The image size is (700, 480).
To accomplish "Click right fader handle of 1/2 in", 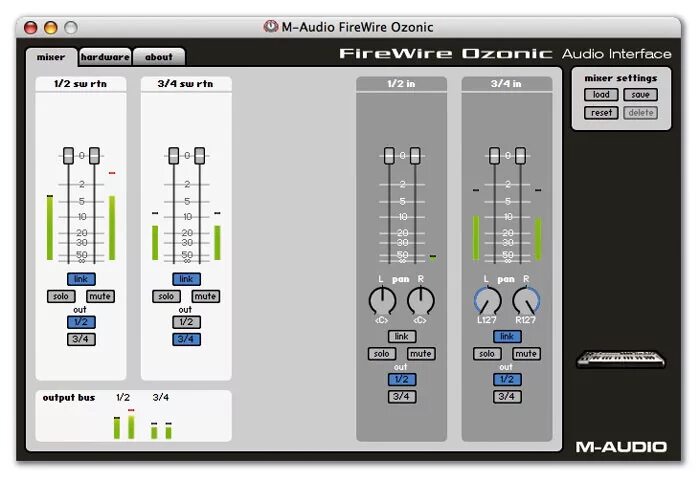I will pyautogui.click(x=415, y=156).
